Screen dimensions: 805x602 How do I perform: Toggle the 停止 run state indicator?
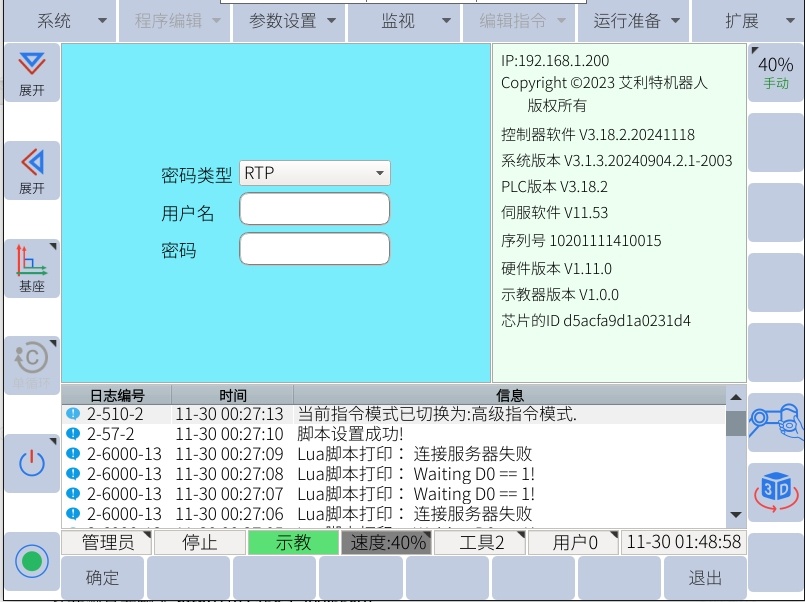click(199, 543)
